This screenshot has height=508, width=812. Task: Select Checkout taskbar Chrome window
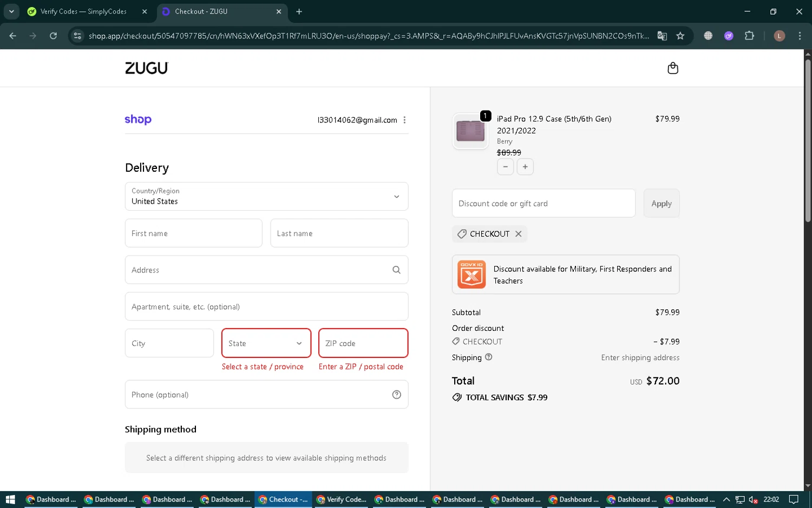tap(284, 499)
